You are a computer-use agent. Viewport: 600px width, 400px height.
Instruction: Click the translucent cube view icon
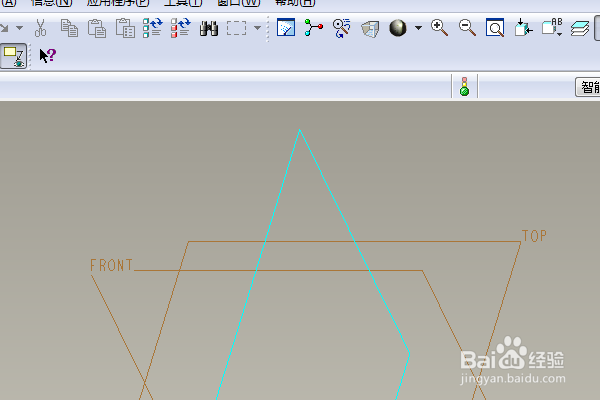pos(370,29)
